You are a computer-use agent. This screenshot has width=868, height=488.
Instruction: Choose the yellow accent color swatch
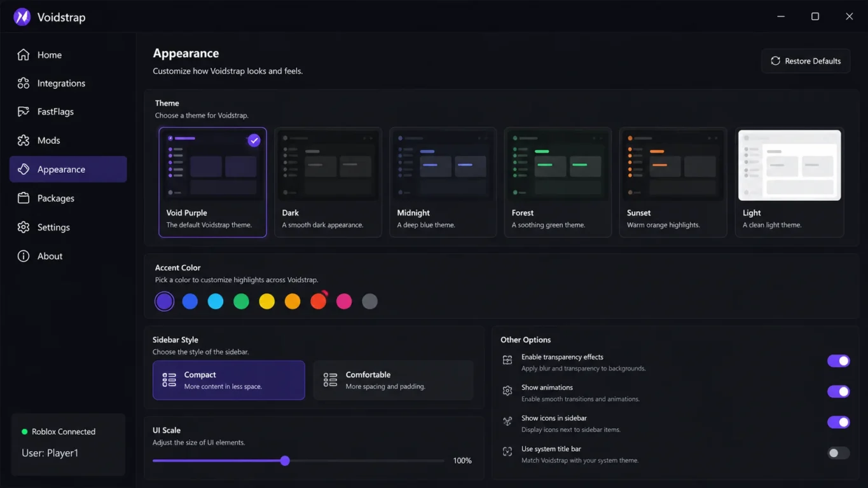[267, 301]
